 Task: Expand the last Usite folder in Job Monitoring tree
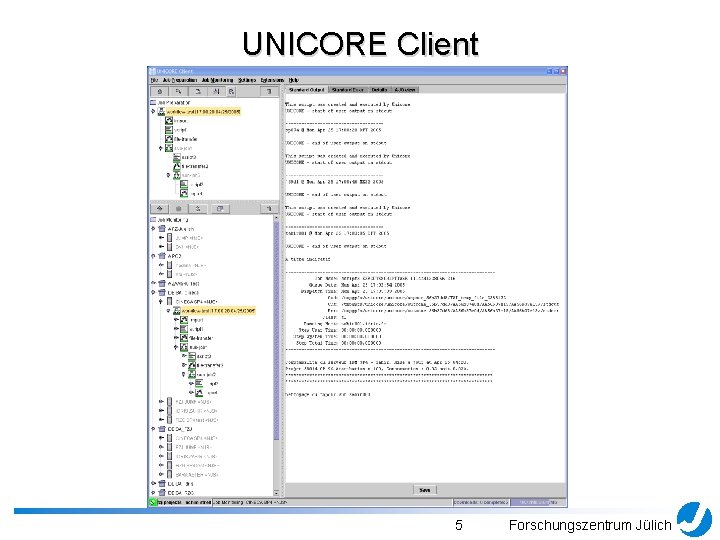153,493
